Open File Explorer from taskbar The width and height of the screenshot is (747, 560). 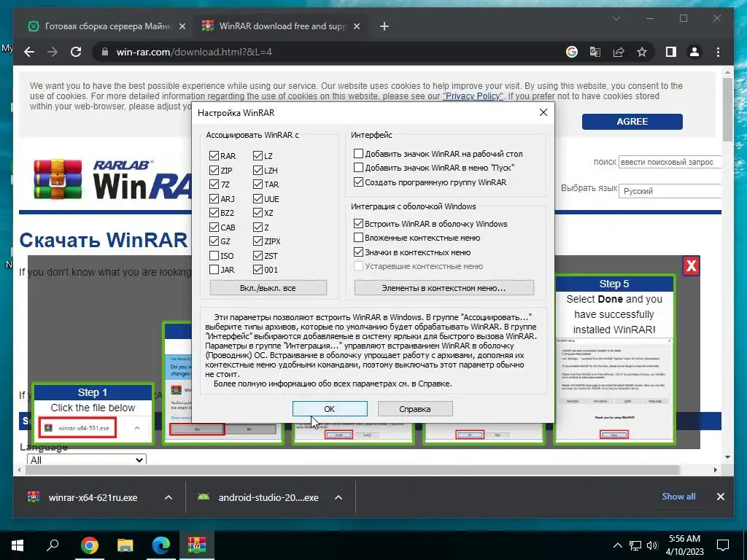tap(125, 545)
